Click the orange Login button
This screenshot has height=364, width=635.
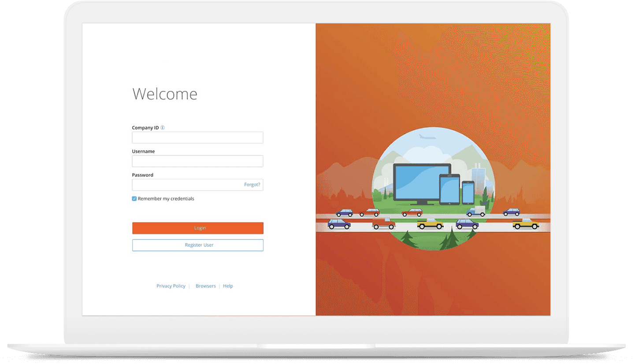pyautogui.click(x=197, y=228)
